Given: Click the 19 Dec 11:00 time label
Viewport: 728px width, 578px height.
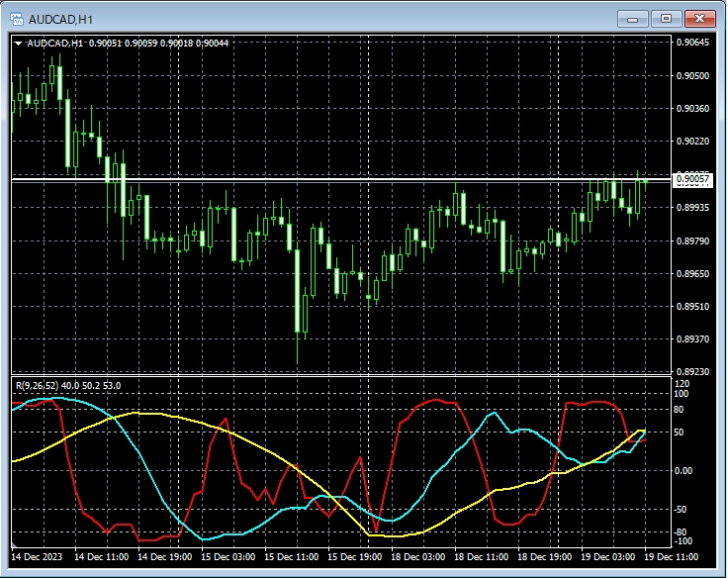Looking at the screenshot, I should pos(671,558).
